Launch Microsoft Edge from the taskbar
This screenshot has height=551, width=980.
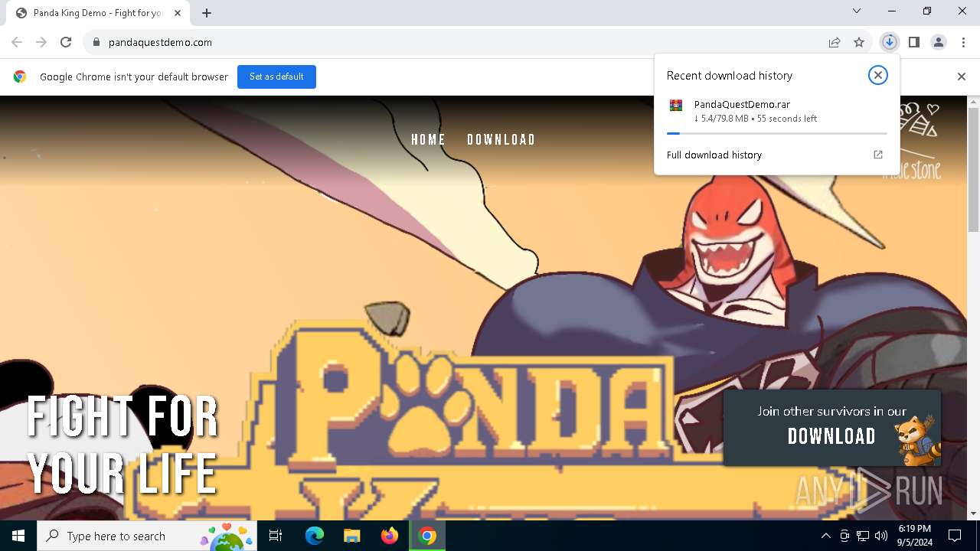pos(315,536)
